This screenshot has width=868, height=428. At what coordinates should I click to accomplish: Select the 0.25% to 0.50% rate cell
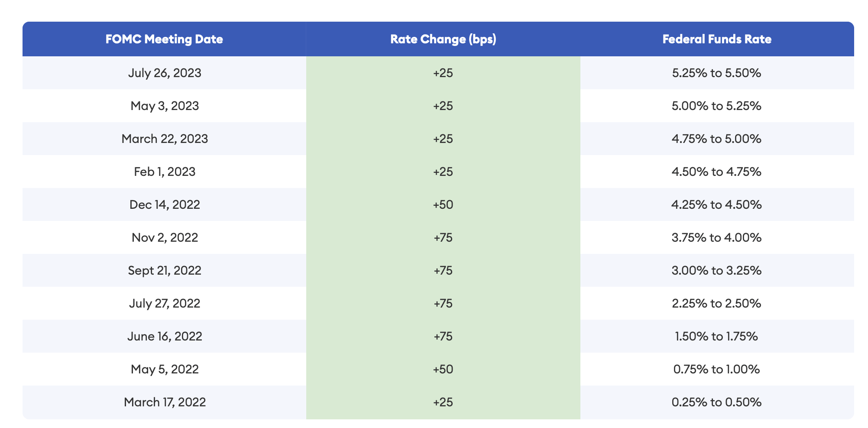pos(716,402)
